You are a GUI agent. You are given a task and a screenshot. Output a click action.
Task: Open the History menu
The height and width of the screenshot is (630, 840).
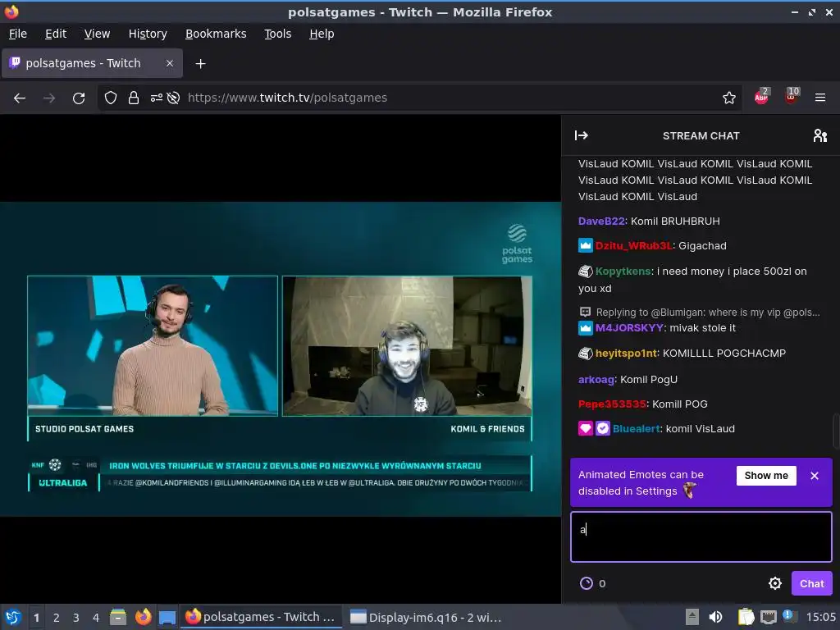click(x=148, y=34)
